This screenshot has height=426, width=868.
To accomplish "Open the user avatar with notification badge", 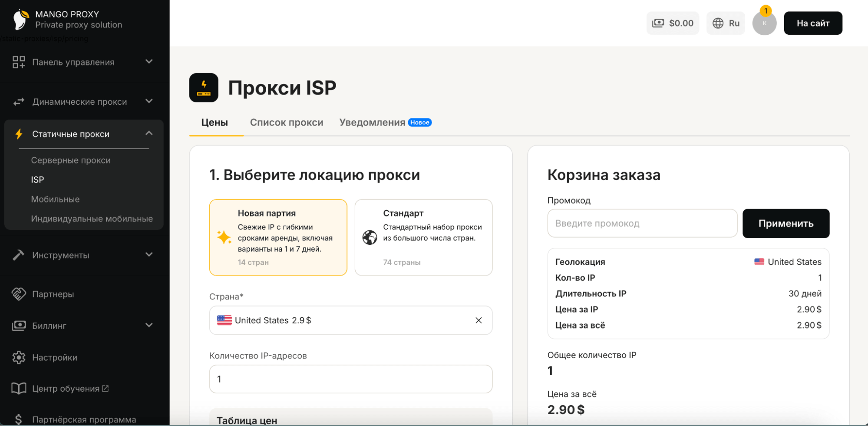I will 764,23.
